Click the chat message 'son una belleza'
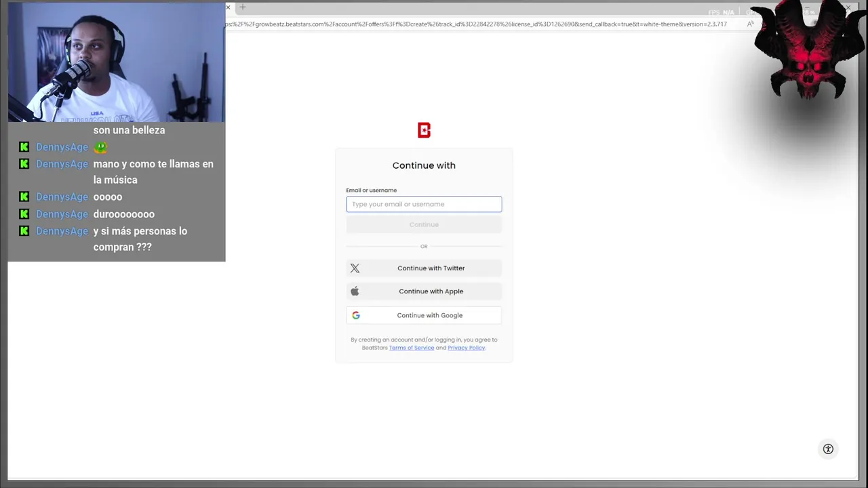Viewport: 868px width, 488px height. [x=129, y=130]
